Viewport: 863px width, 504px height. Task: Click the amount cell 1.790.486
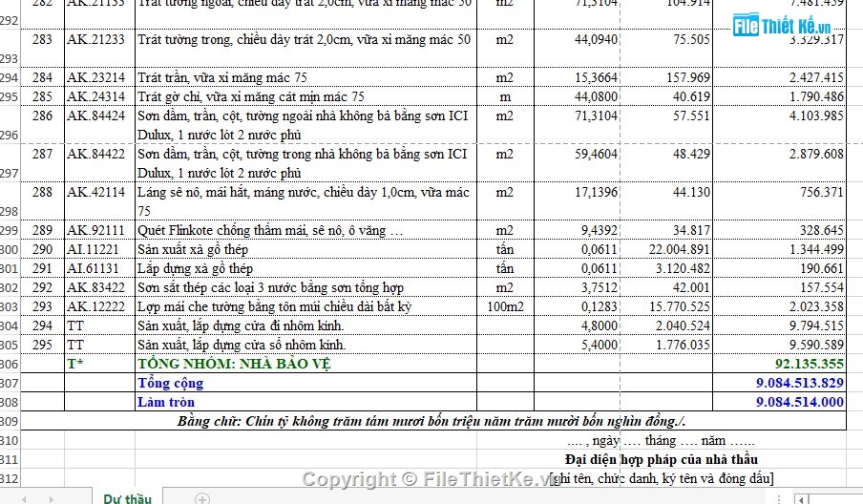click(x=779, y=96)
